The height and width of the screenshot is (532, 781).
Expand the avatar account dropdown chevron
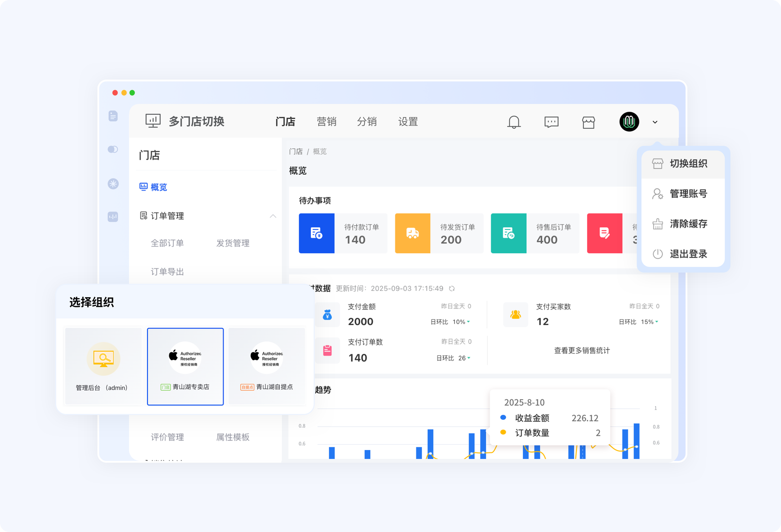655,122
